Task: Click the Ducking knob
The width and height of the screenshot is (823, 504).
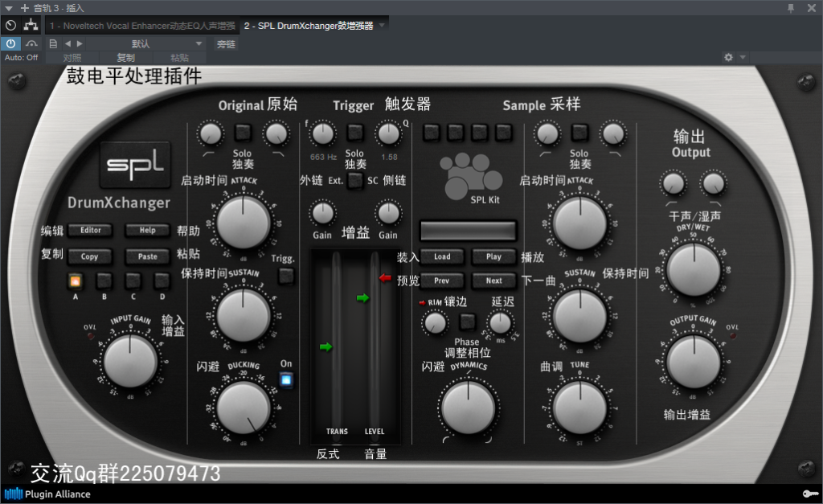Action: coord(243,408)
